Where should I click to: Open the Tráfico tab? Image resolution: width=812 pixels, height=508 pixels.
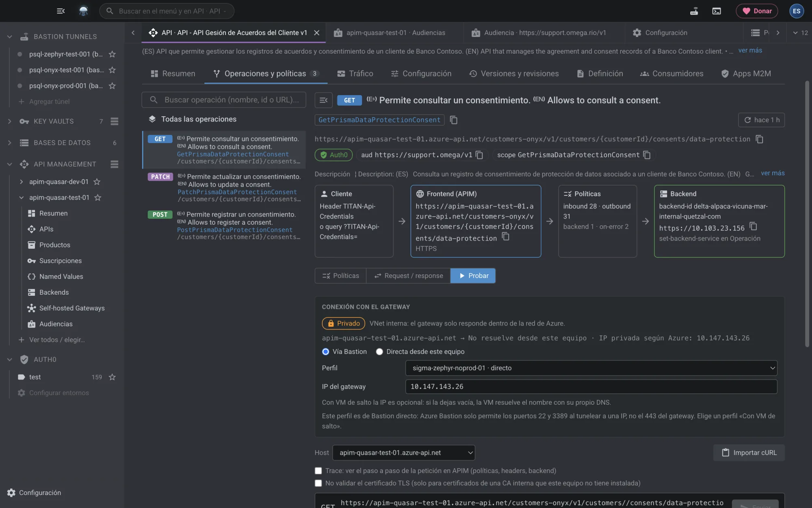point(355,74)
